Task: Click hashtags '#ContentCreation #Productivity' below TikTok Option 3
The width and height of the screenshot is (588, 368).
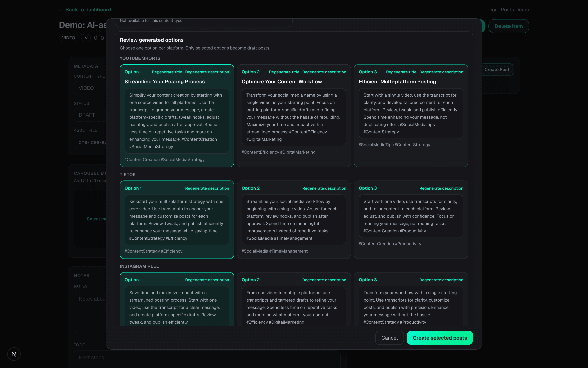Action: click(x=390, y=244)
